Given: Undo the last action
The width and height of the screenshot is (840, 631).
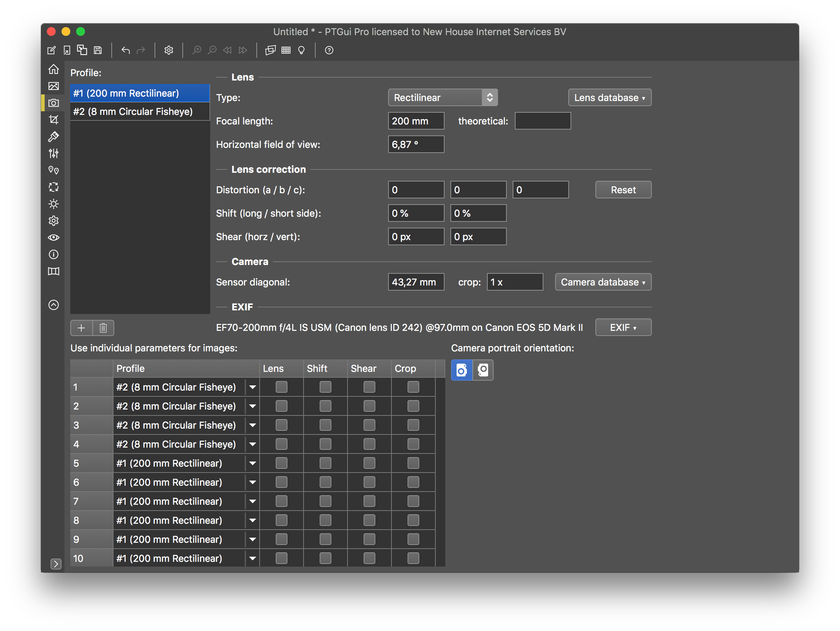Looking at the screenshot, I should (126, 50).
